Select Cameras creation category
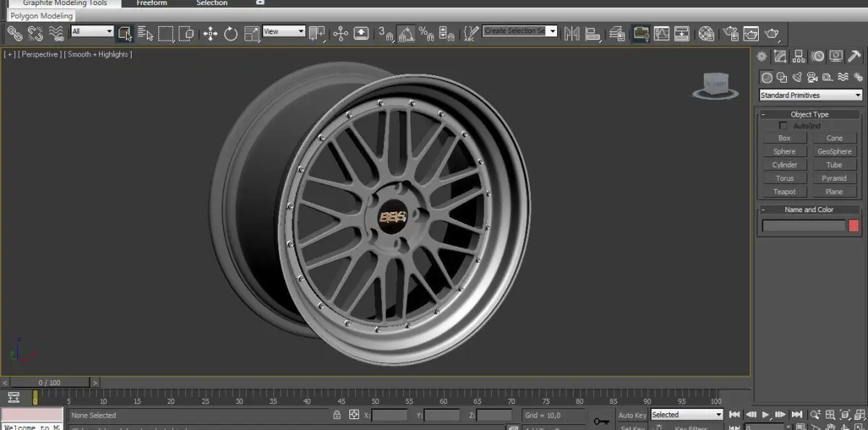Viewport: 868px width, 430px height. coord(812,77)
